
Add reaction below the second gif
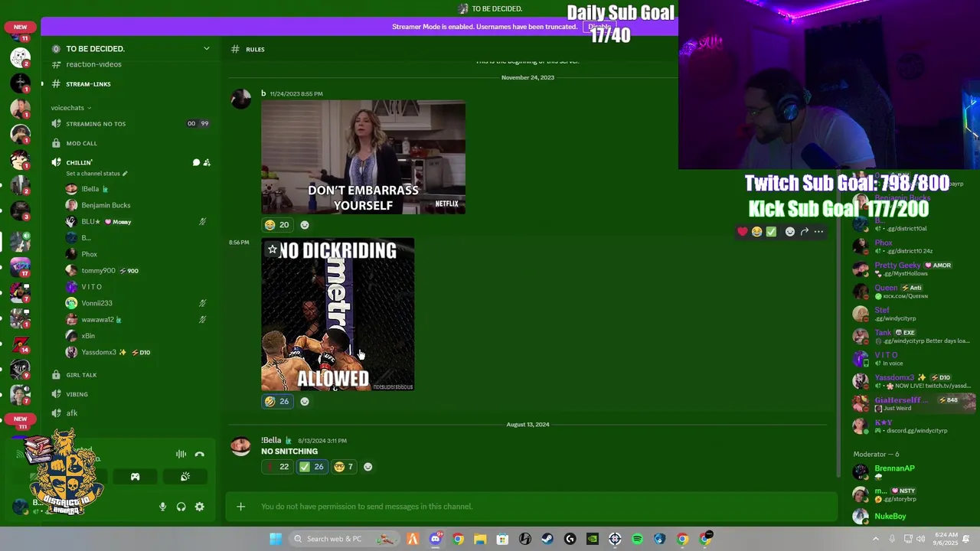tap(305, 401)
